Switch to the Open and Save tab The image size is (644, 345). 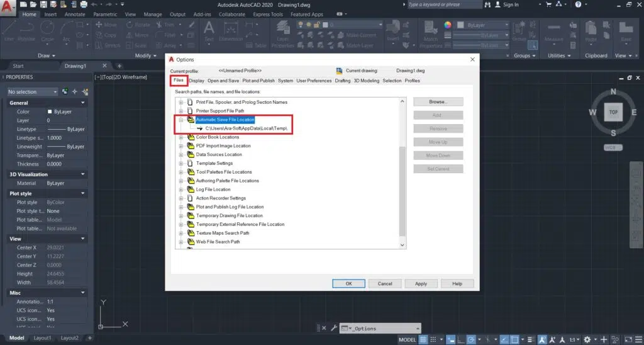pos(223,81)
